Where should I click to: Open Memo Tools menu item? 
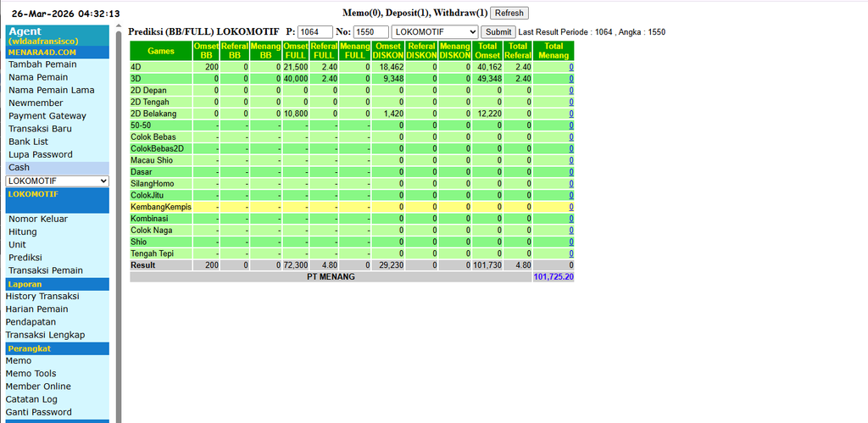click(31, 373)
